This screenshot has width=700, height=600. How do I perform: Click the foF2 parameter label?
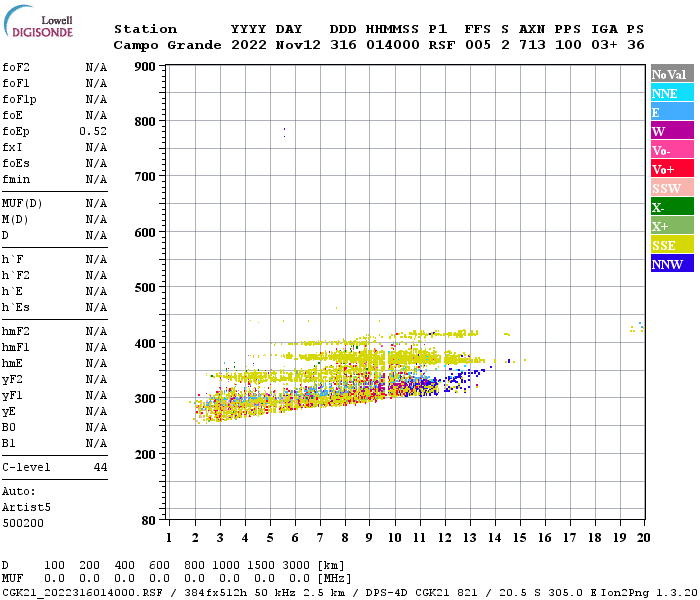16,67
